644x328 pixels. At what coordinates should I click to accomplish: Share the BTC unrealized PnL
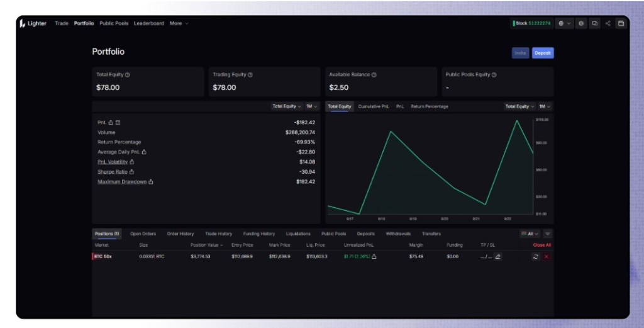coord(374,257)
